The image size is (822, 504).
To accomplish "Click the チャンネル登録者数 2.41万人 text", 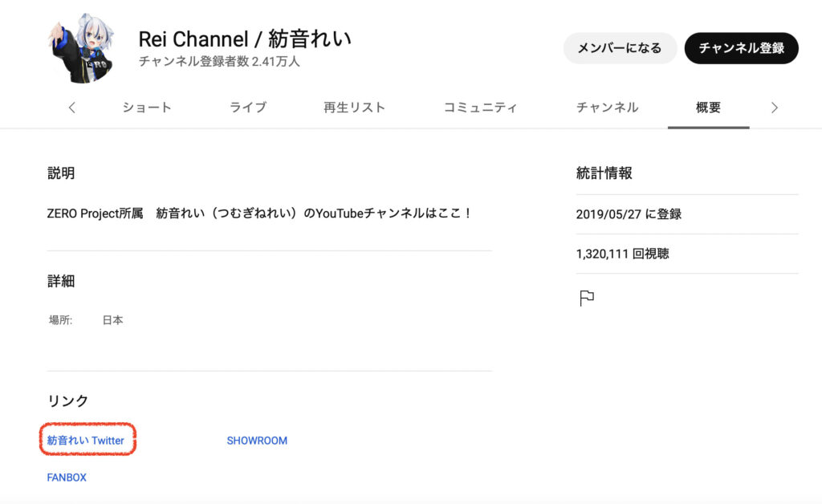I will click(219, 62).
